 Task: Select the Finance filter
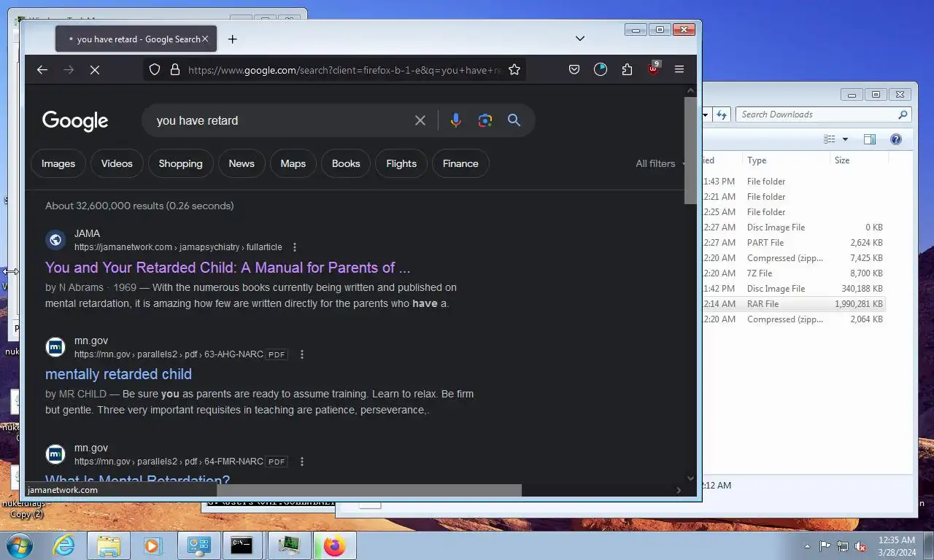[x=460, y=163]
